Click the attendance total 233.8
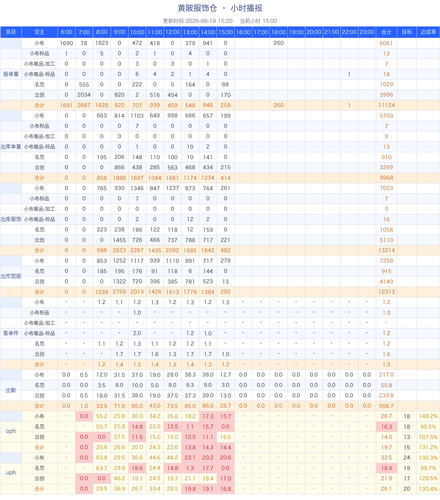The height and width of the screenshot is (500, 440). click(x=386, y=395)
